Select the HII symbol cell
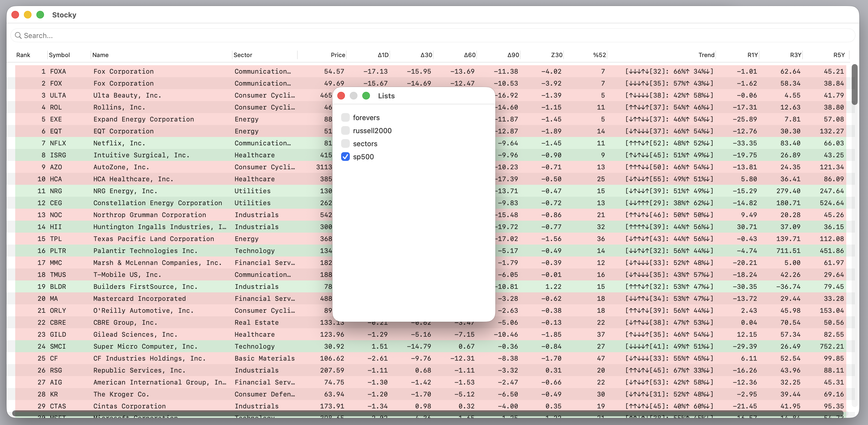This screenshot has width=868, height=425. click(56, 227)
